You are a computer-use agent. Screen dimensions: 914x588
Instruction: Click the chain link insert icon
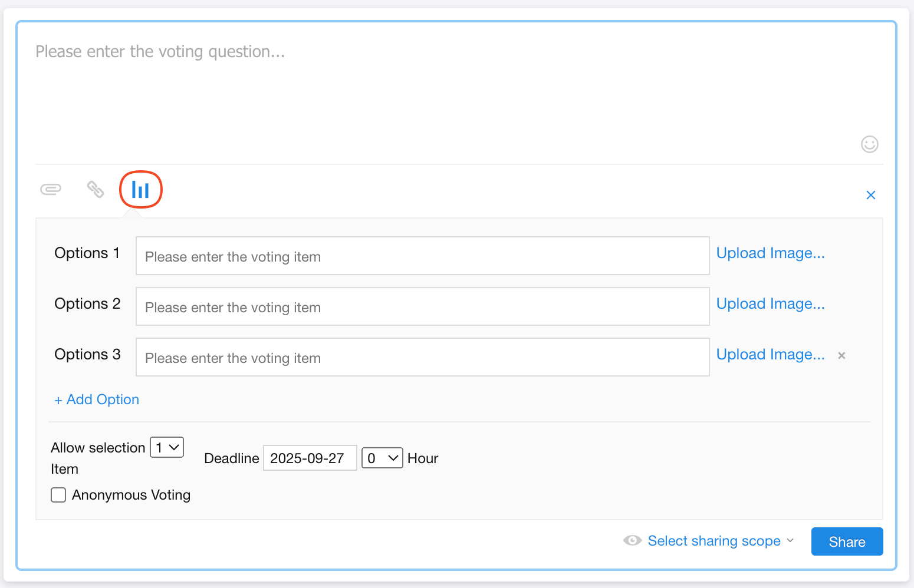96,189
